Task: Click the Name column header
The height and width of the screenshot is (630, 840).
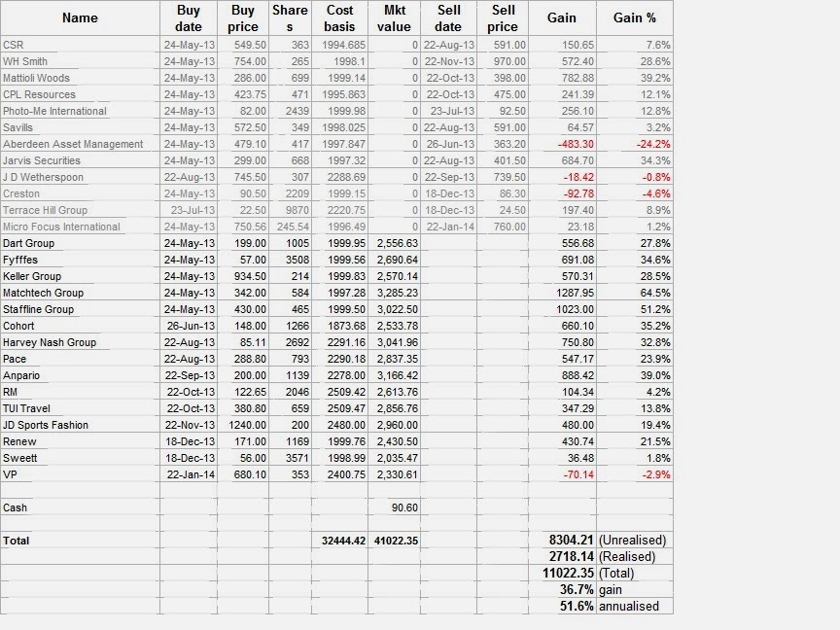Action: [x=80, y=18]
